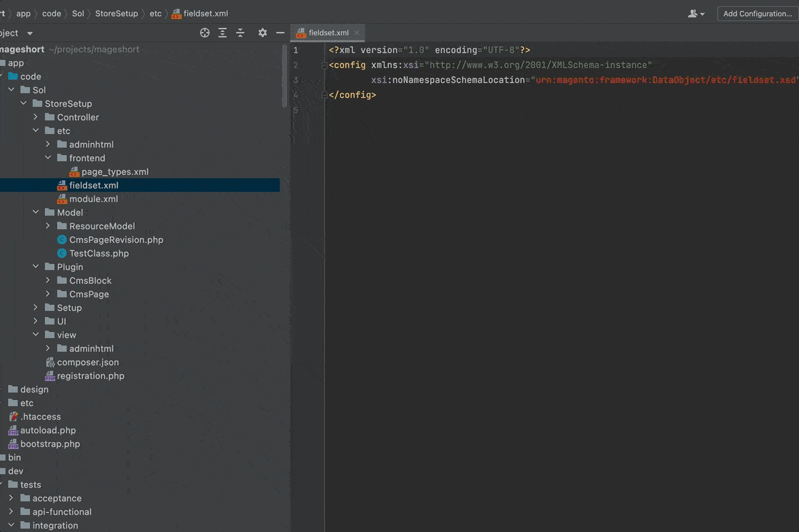This screenshot has width=799, height=532.
Task: Click the Expand All icon in project panel
Action: pos(223,33)
